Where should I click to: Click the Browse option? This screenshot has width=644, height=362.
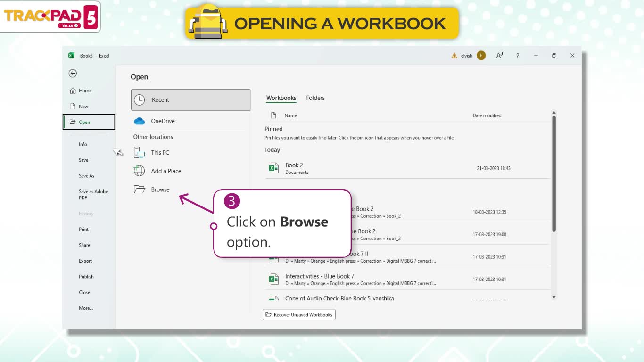[189, 189]
